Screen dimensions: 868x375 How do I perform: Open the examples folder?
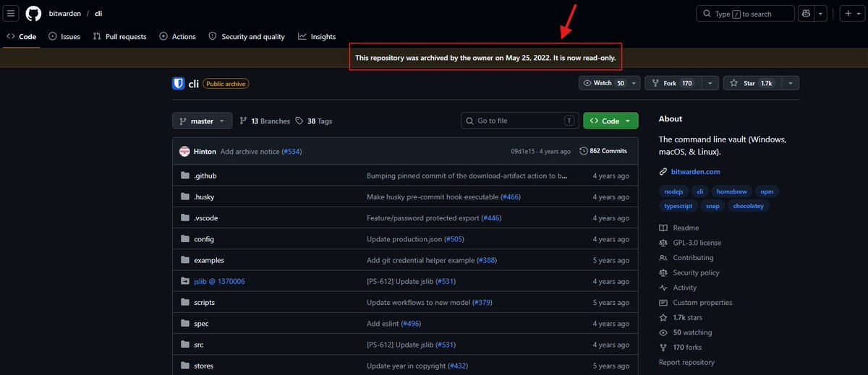click(x=209, y=260)
